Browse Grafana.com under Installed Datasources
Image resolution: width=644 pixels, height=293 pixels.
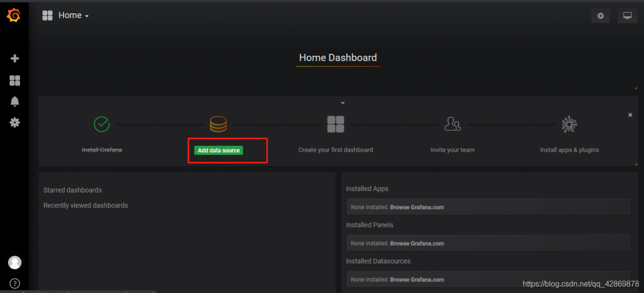coord(417,279)
